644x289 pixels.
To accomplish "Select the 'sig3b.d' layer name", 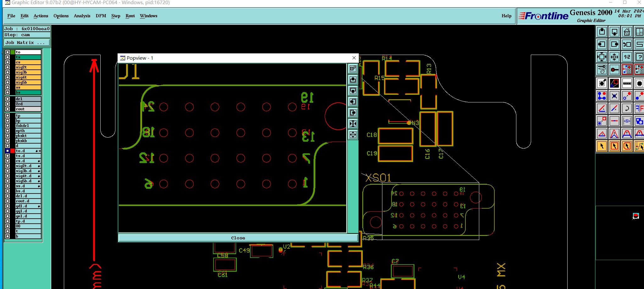I will point(28,171).
